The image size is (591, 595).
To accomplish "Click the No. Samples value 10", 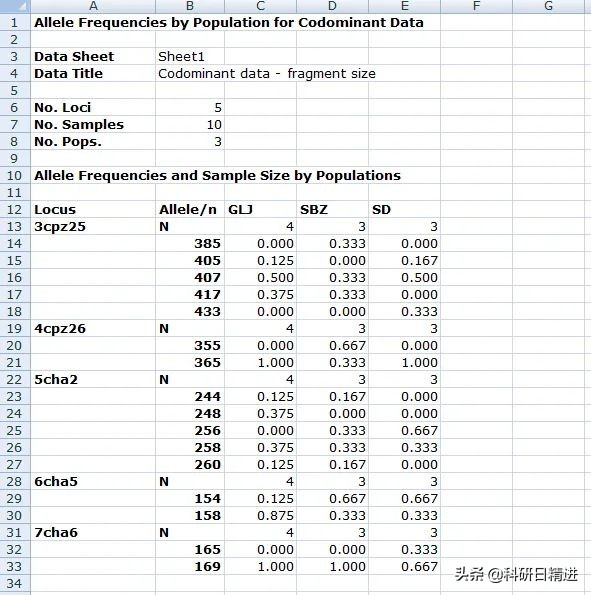I will pyautogui.click(x=190, y=124).
